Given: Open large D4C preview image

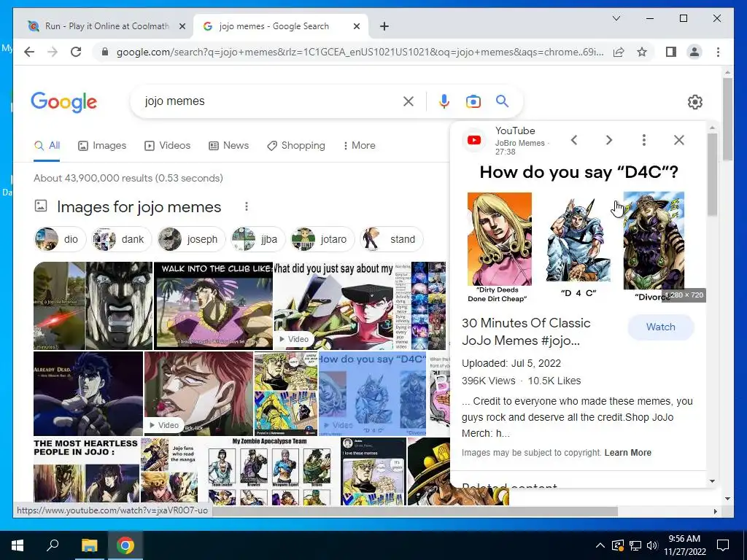Looking at the screenshot, I should tap(578, 233).
